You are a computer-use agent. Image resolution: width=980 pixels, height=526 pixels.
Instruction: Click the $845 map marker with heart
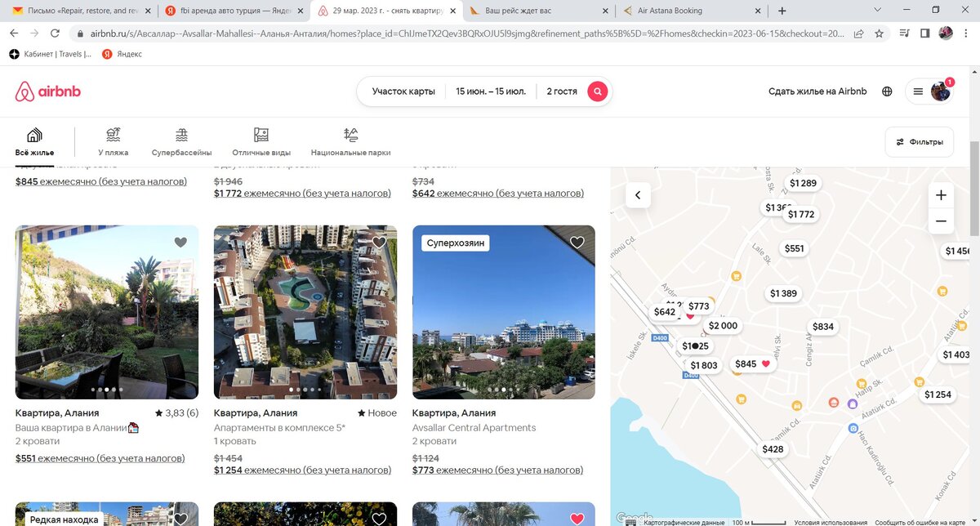point(752,364)
